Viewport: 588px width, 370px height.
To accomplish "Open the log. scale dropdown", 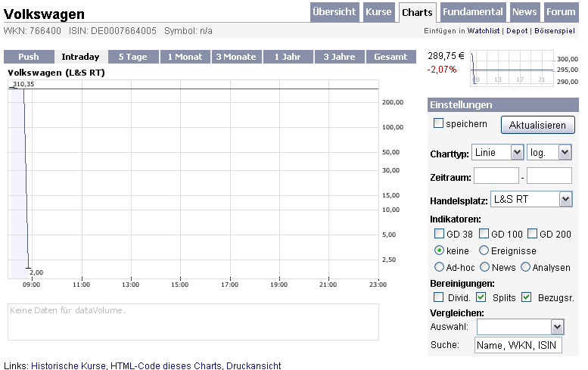I will pyautogui.click(x=549, y=152).
